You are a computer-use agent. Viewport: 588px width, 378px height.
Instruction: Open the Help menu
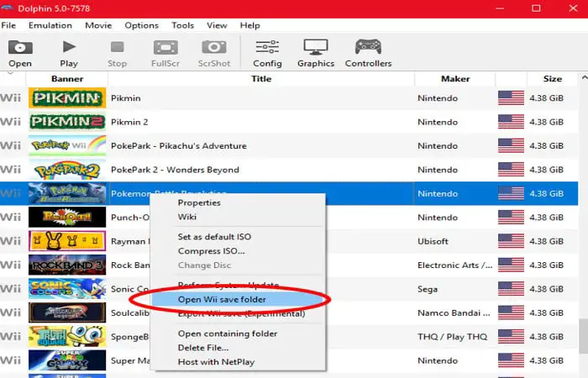click(x=249, y=25)
